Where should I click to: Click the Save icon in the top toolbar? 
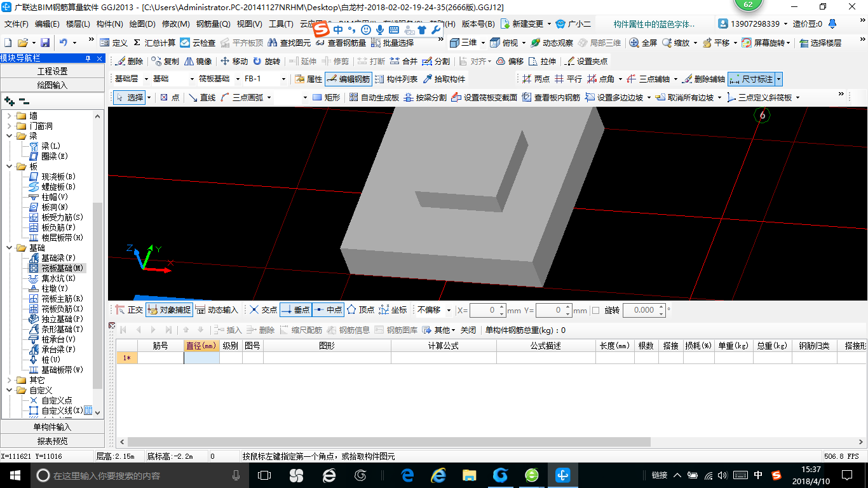45,43
